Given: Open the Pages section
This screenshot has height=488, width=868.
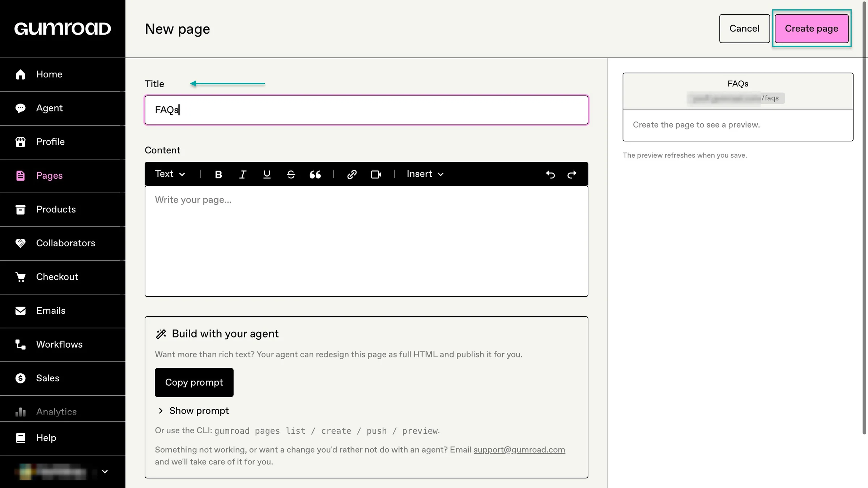Looking at the screenshot, I should click(x=63, y=176).
